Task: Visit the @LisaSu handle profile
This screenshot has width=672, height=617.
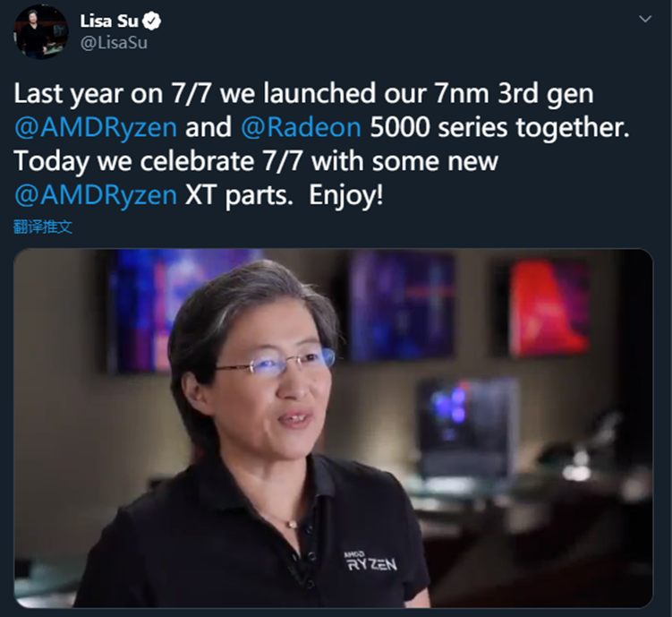Action: tap(114, 43)
